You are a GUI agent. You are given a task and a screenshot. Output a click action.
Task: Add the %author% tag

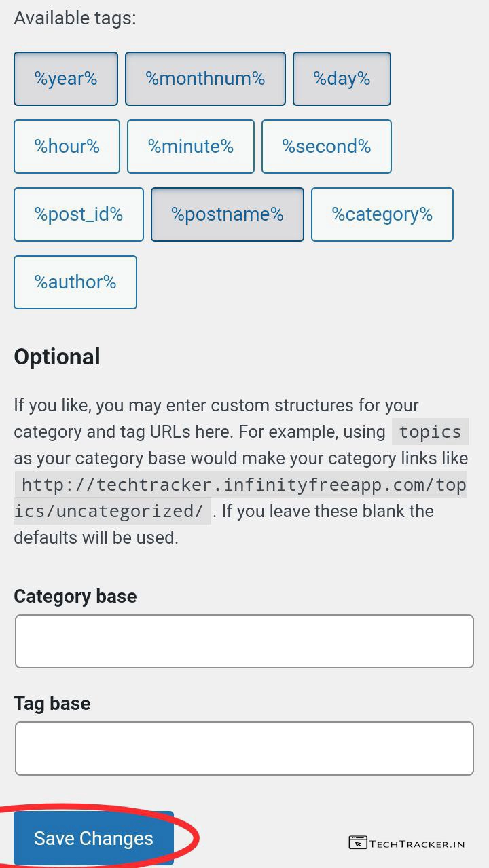coord(75,282)
